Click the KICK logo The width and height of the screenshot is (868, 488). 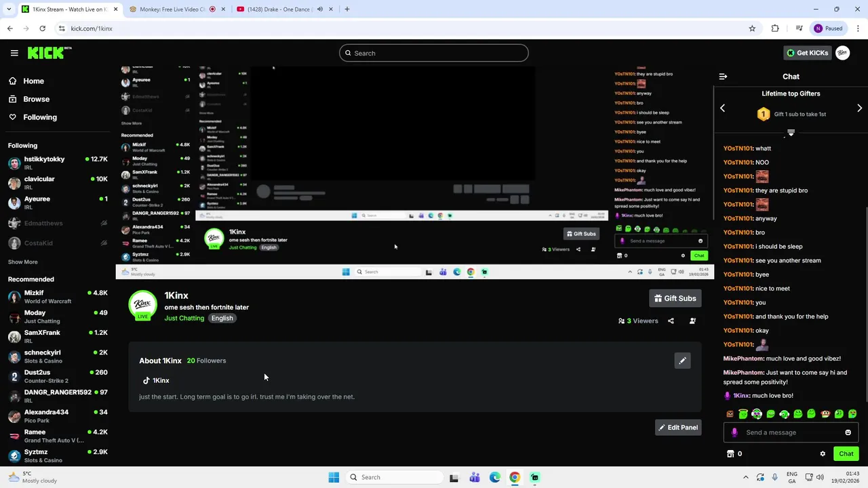pyautogui.click(x=50, y=53)
